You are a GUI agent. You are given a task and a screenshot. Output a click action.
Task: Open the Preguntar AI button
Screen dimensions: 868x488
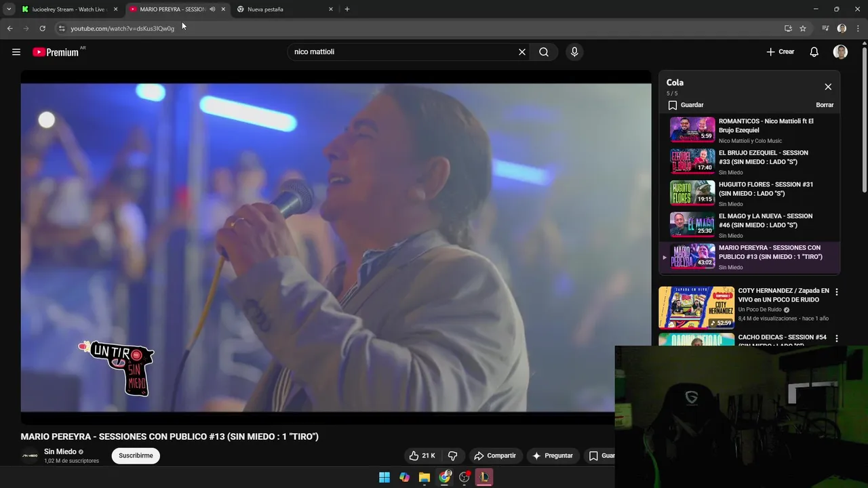tap(553, 455)
